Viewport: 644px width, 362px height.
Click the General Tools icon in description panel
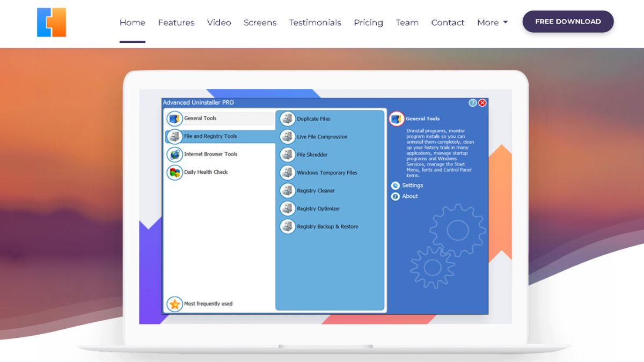(397, 119)
